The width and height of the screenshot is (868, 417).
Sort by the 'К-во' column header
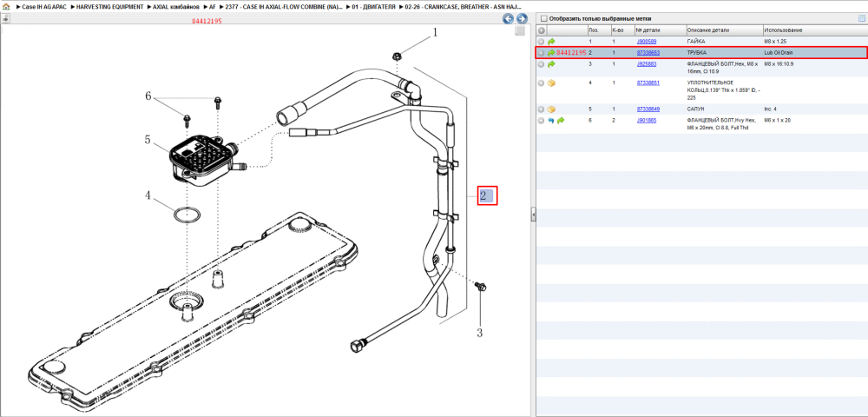click(x=621, y=30)
